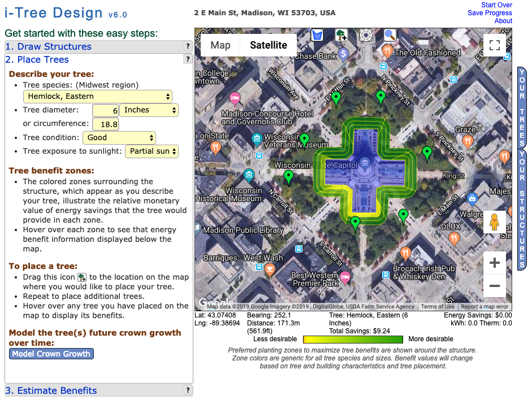Screen dimensions: 532x400
Task: Open Terms of Use link on map
Action: click(438, 306)
